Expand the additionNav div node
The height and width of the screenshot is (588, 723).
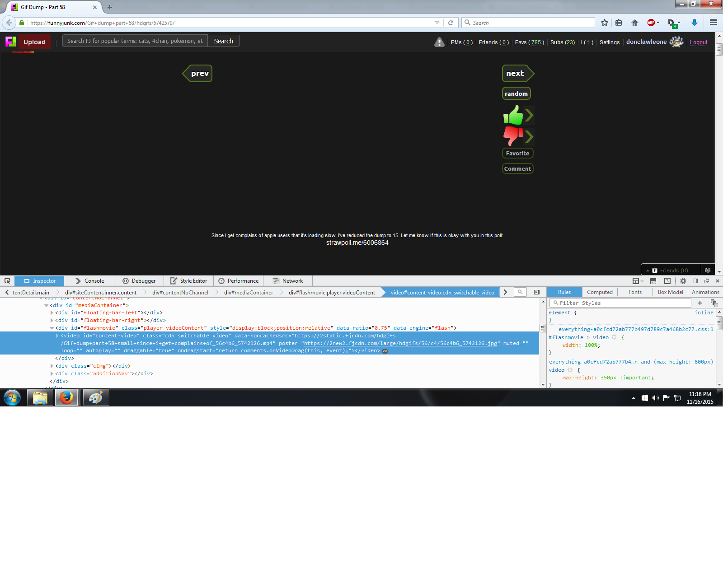point(52,373)
